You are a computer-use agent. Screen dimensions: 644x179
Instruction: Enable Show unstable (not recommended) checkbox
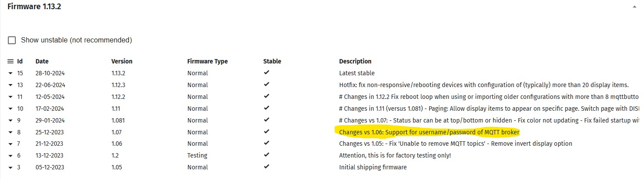(12, 40)
